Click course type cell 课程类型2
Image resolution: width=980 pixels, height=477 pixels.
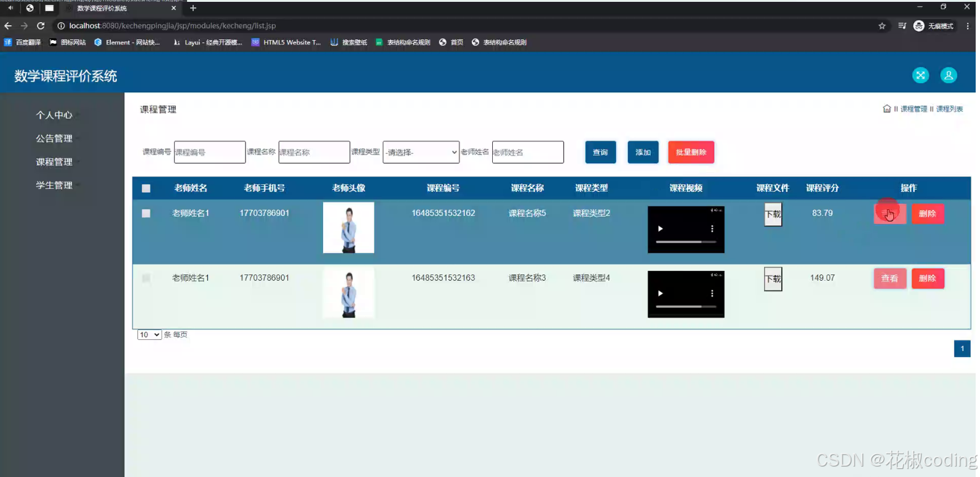pyautogui.click(x=591, y=213)
